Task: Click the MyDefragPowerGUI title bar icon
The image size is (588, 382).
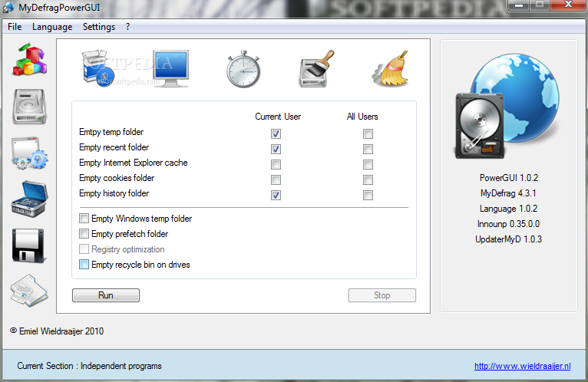Action: [8, 7]
